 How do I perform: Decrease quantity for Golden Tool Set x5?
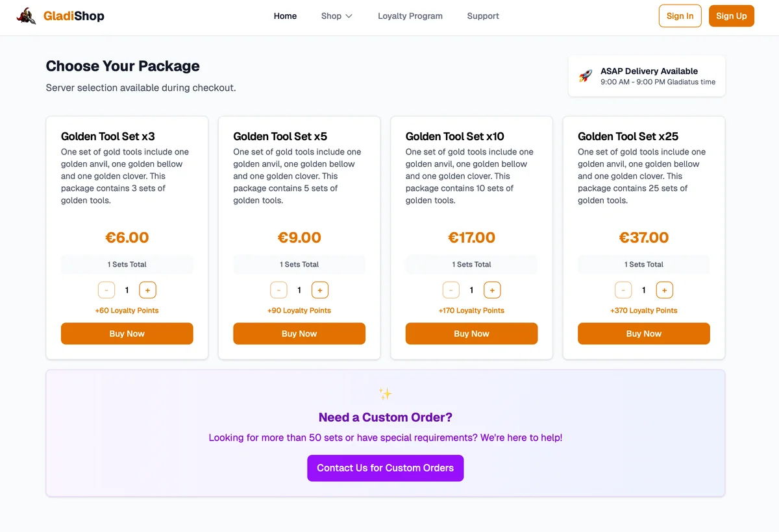278,290
